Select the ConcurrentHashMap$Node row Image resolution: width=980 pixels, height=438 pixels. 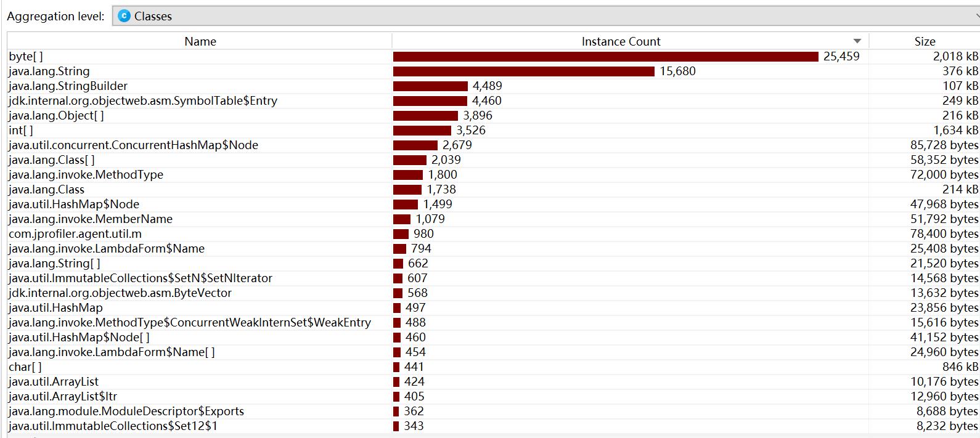pyautogui.click(x=133, y=145)
